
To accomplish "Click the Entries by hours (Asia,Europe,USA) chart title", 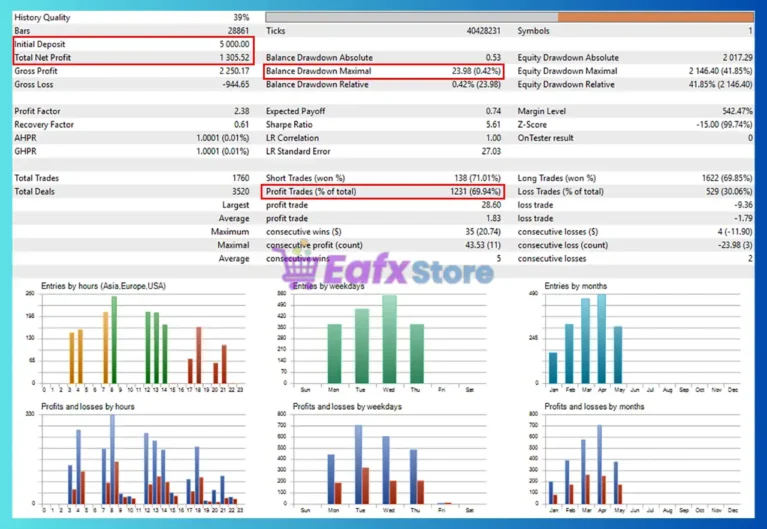I will [103, 286].
